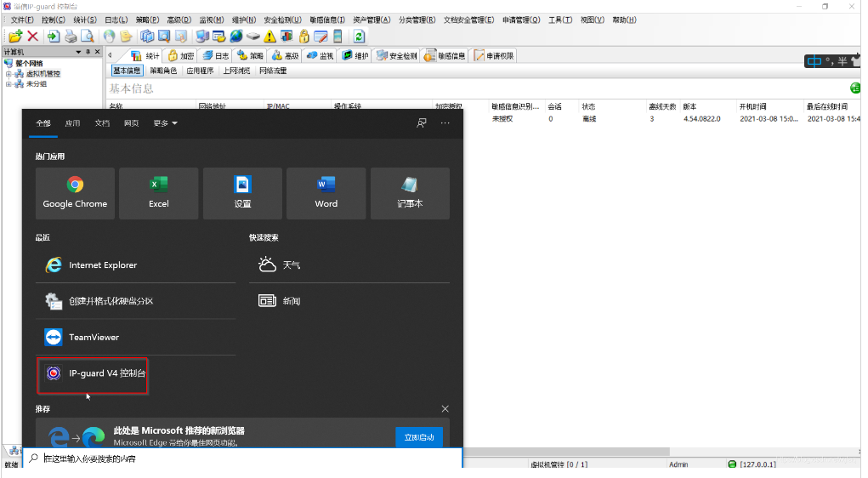Click the mobile phone toolbar icon
The height and width of the screenshot is (478, 868).
click(338, 37)
